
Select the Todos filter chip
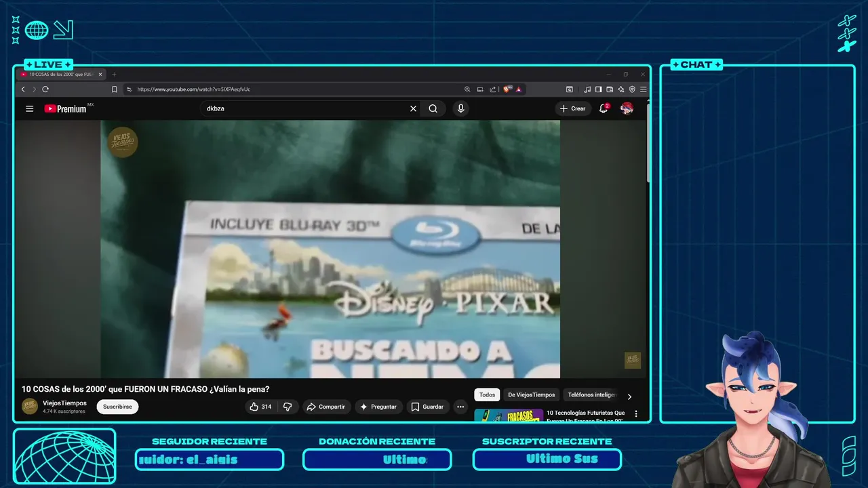(x=487, y=394)
